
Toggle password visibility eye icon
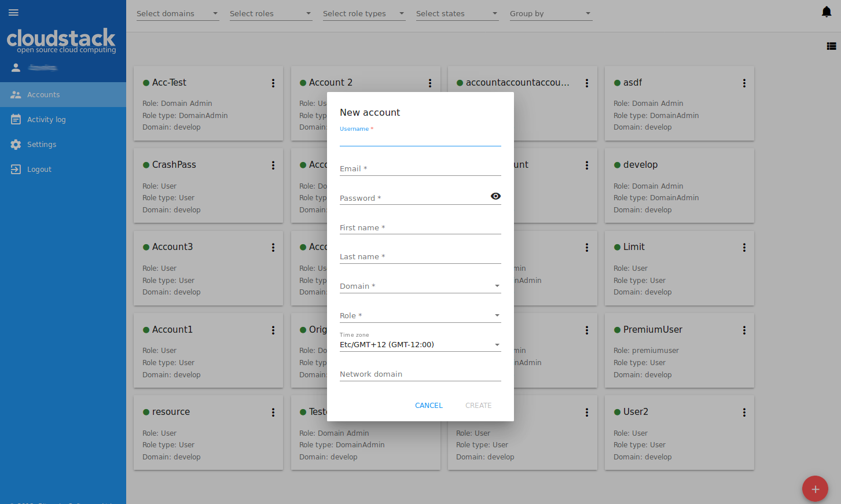point(495,196)
